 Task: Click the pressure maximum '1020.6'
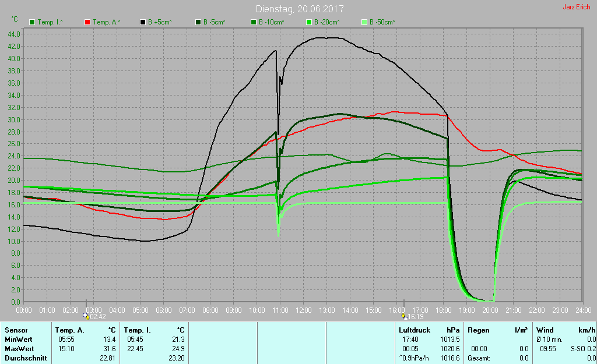(450, 348)
